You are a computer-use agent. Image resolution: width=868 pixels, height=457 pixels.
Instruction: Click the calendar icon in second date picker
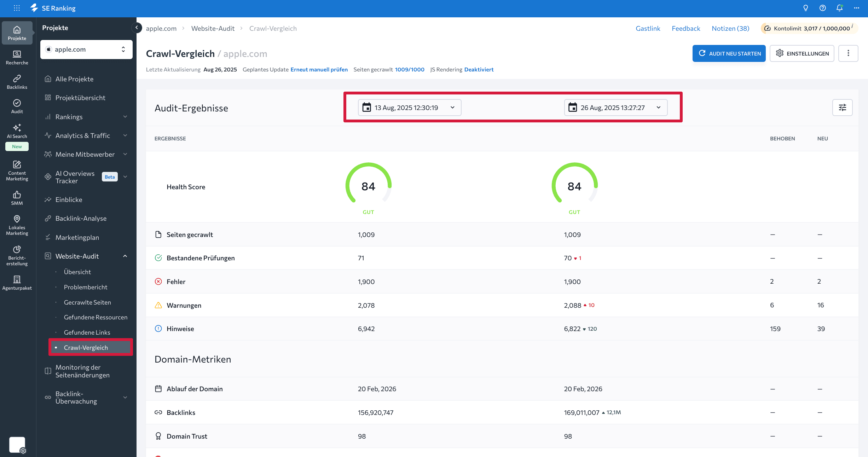[573, 108]
